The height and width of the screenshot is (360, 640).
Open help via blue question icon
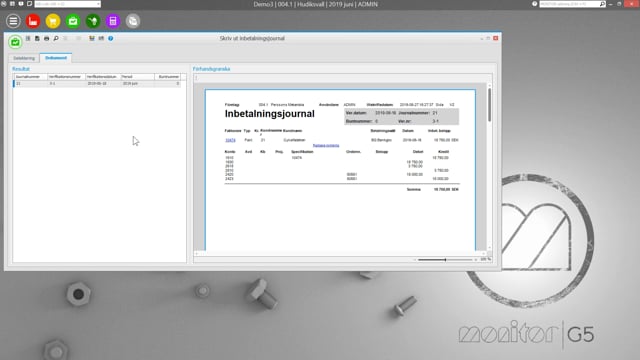click(111, 38)
